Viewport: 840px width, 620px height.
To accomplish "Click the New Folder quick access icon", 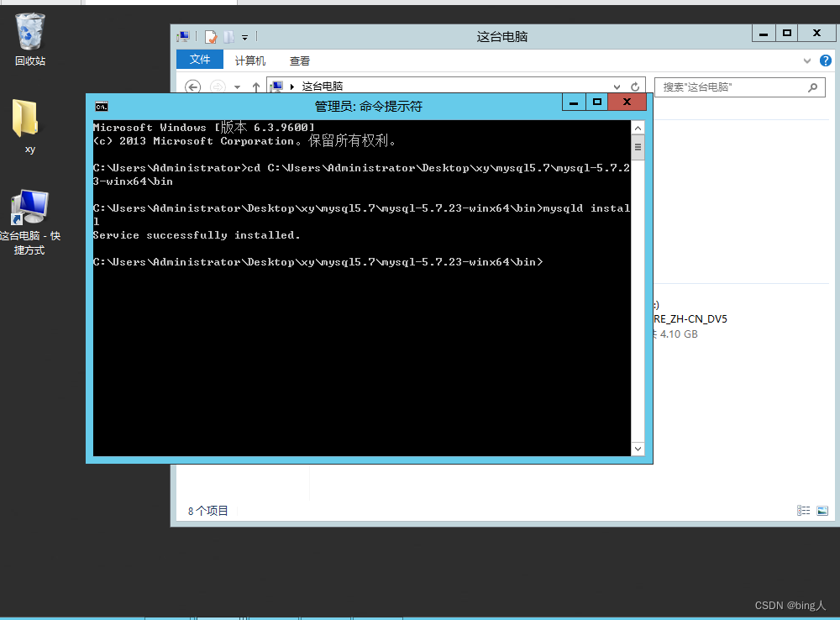I will 228,36.
